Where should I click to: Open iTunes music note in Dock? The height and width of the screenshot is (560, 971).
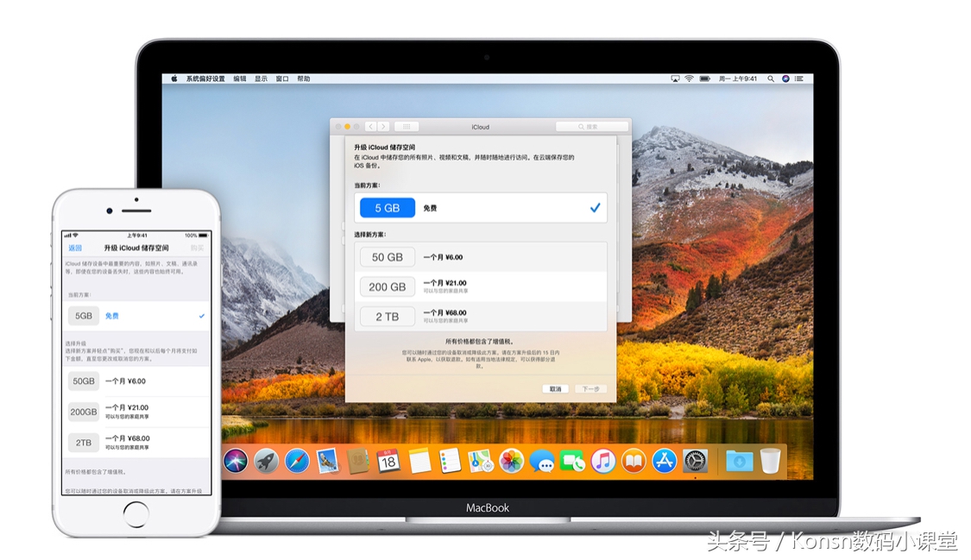(603, 461)
